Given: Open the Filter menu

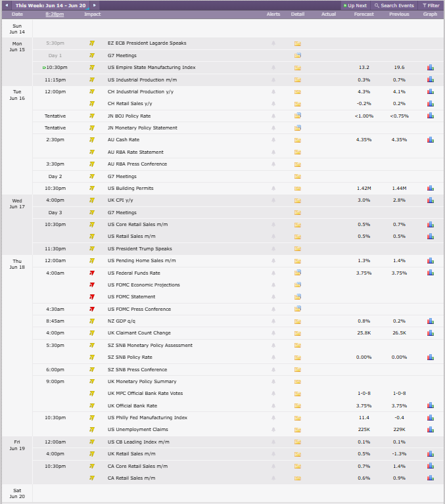Looking at the screenshot, I should pyautogui.click(x=431, y=5).
